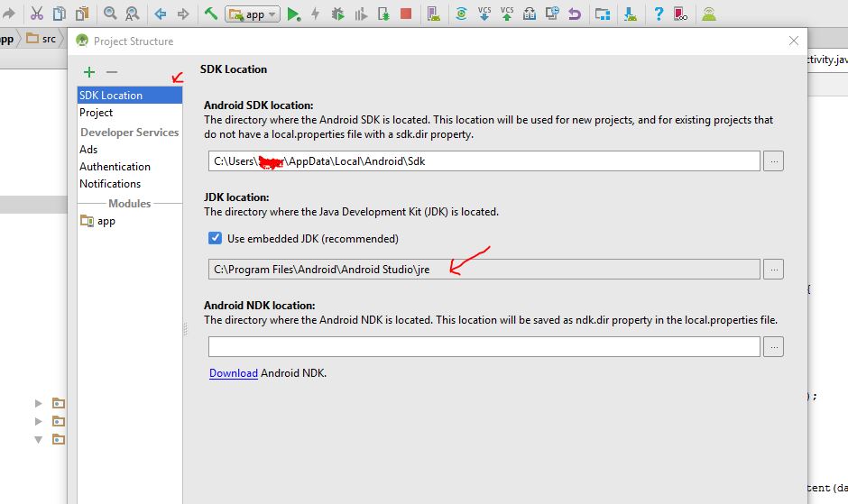This screenshot has width=848, height=504.
Task: Remove module with the minus button
Action: coord(112,72)
